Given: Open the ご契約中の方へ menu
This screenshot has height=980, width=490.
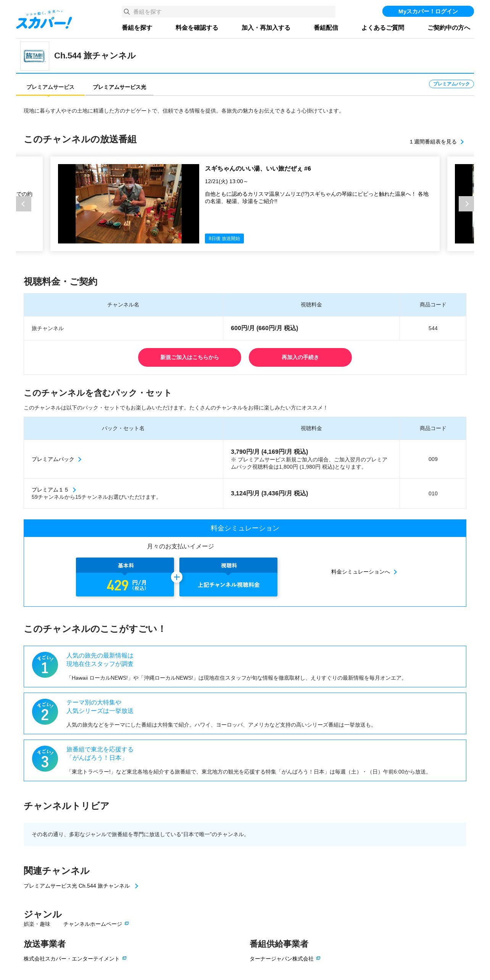Looking at the screenshot, I should tap(449, 28).
